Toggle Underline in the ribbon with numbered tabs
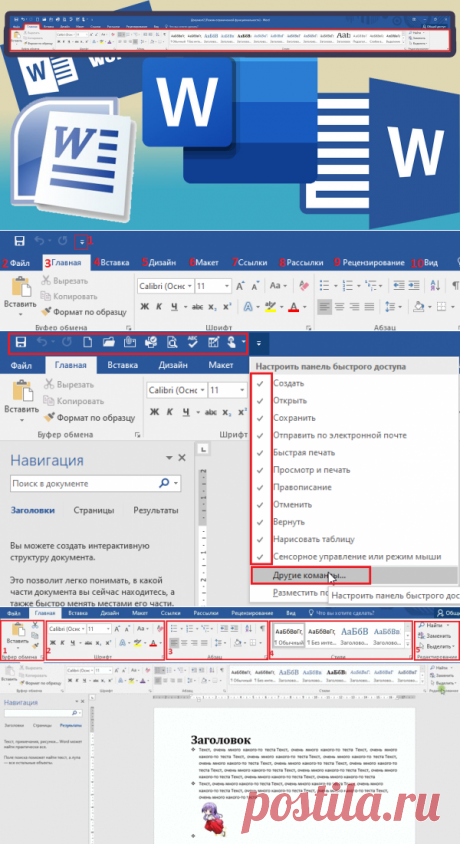 [x=174, y=307]
